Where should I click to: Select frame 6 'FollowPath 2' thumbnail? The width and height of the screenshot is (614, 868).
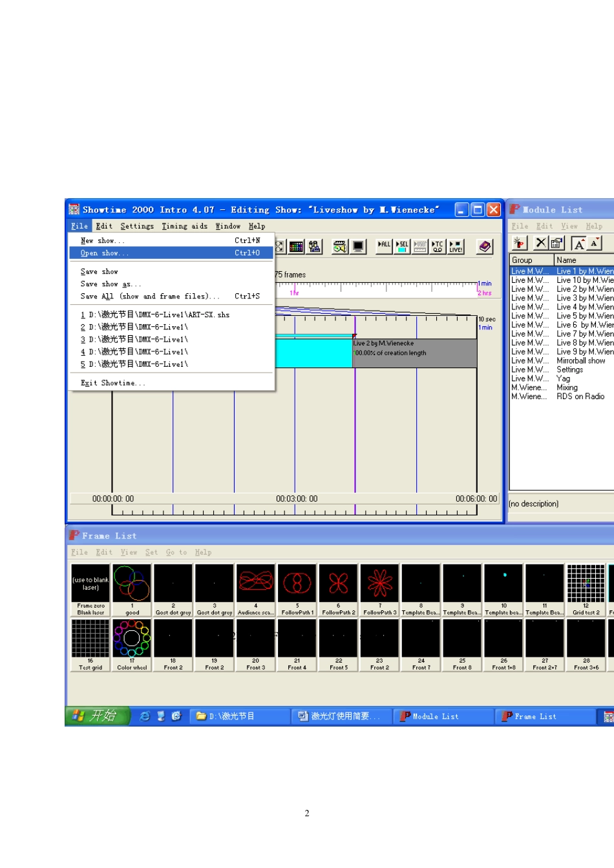(x=339, y=590)
